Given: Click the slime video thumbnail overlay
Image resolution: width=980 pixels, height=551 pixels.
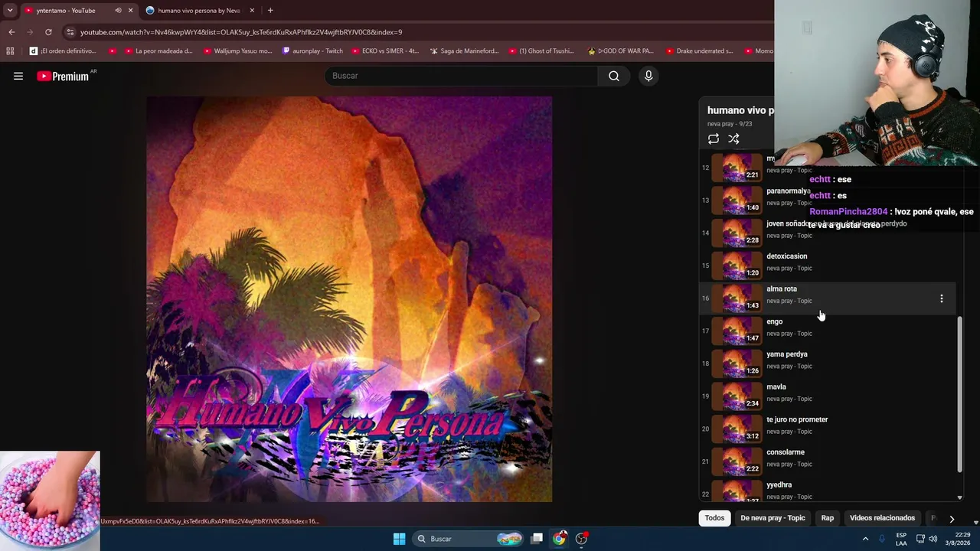Looking at the screenshot, I should [50, 500].
